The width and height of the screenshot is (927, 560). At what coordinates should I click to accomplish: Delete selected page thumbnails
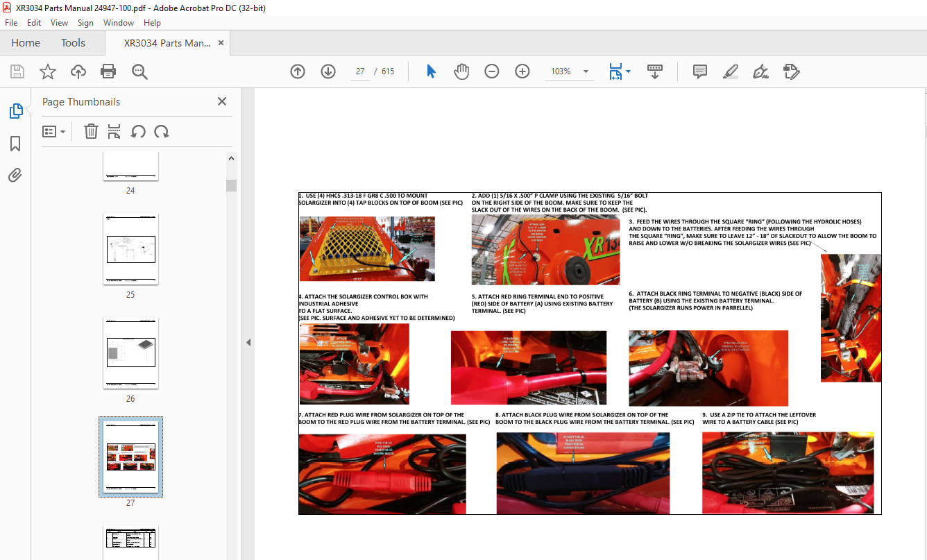click(91, 131)
